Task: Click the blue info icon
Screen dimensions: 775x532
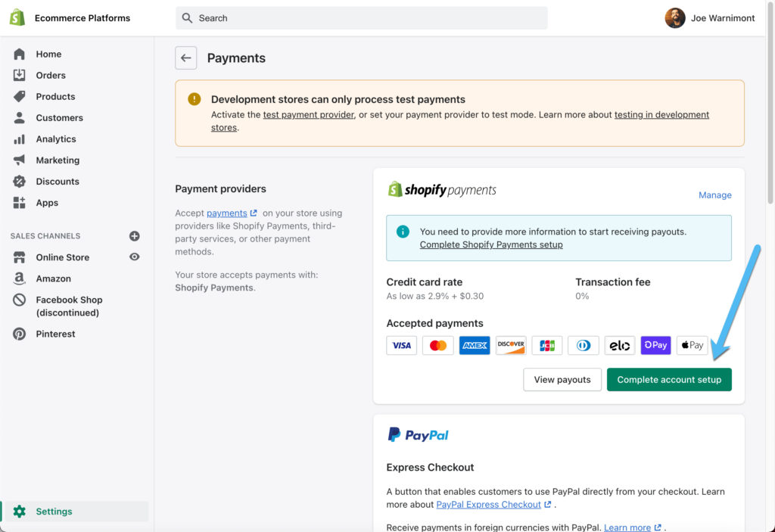Action: click(x=403, y=232)
